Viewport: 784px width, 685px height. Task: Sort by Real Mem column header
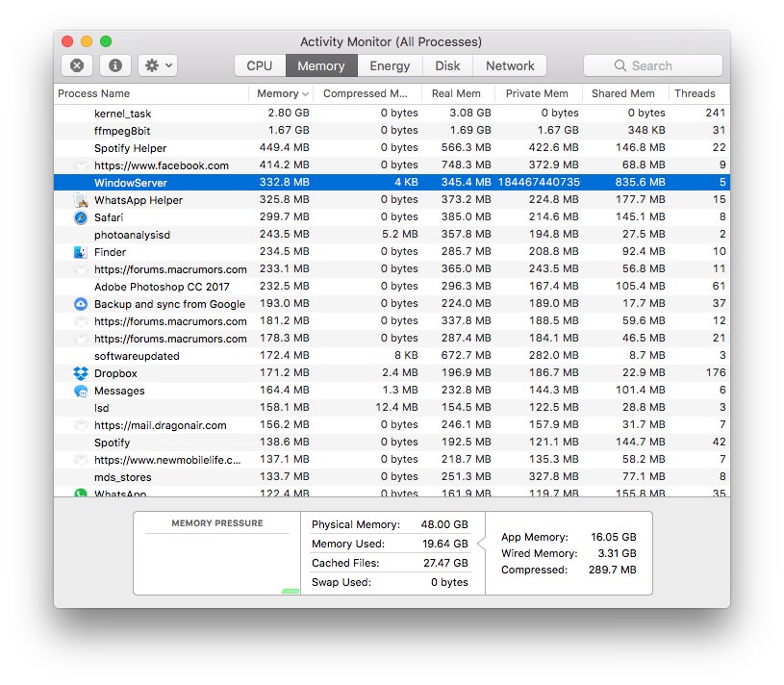(458, 93)
